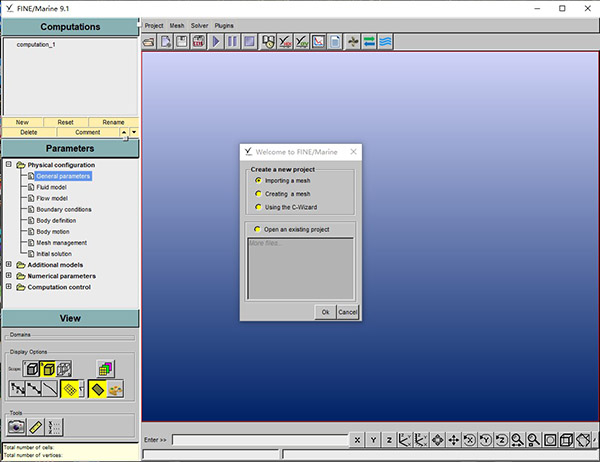Click the X axis view button

click(358, 439)
